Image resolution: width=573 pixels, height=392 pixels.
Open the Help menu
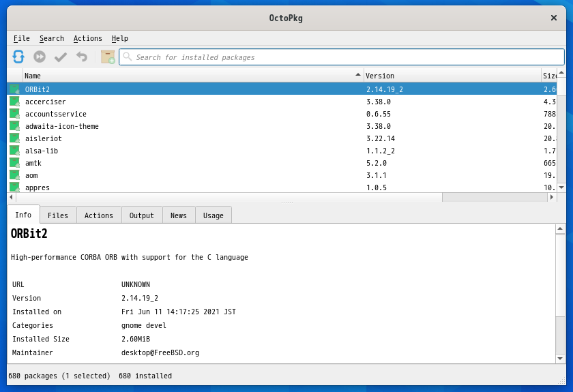tap(120, 38)
